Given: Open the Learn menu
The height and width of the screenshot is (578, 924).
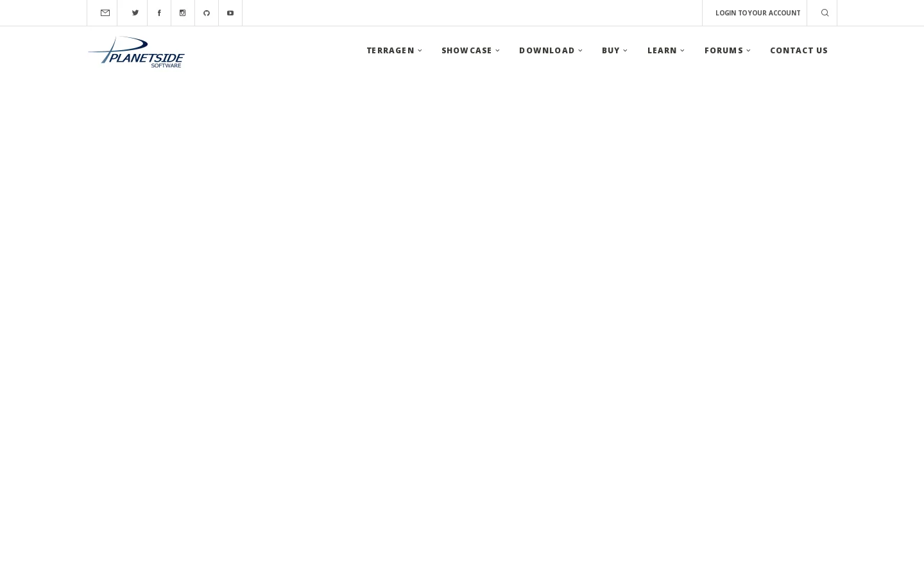Looking at the screenshot, I should (x=662, y=50).
